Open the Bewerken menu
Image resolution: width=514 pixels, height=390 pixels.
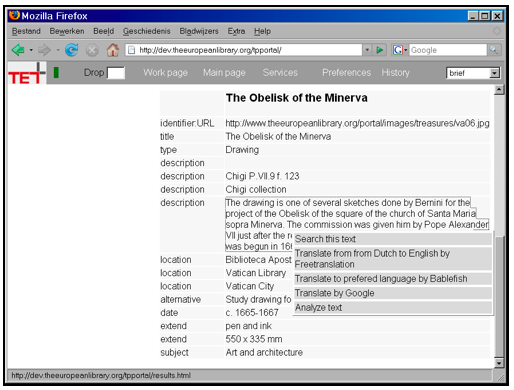tap(67, 31)
